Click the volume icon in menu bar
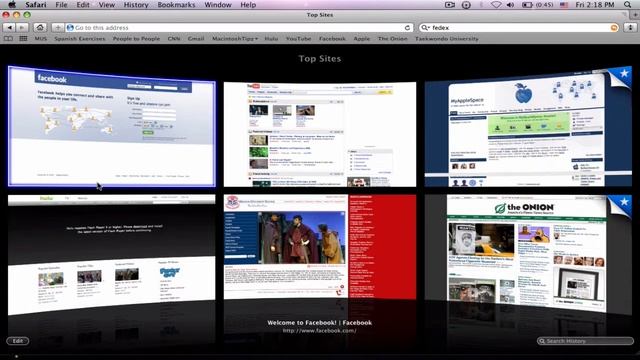640x360 pixels. click(x=510, y=5)
